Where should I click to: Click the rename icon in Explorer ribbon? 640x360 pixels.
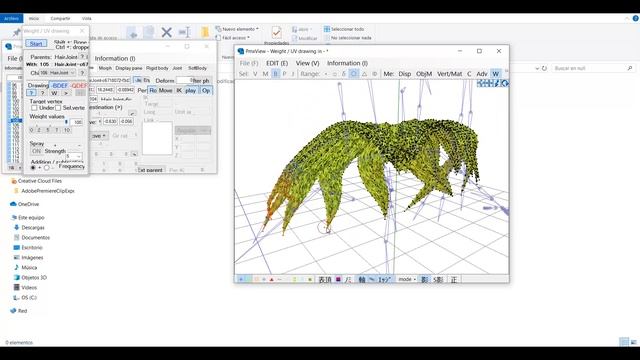(x=185, y=32)
